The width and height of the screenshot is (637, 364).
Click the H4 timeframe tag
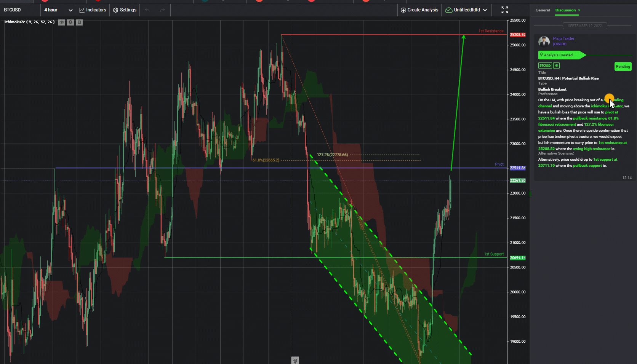point(556,65)
